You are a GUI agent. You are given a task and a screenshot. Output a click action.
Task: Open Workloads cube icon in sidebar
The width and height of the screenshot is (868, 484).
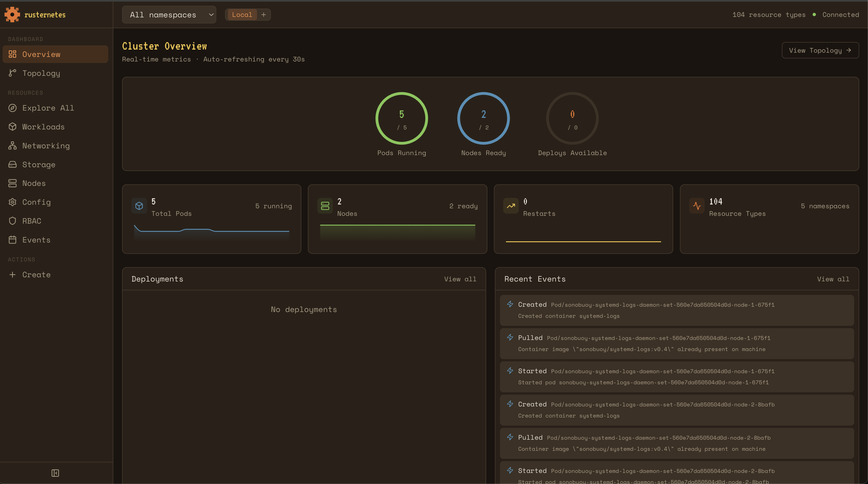[13, 127]
